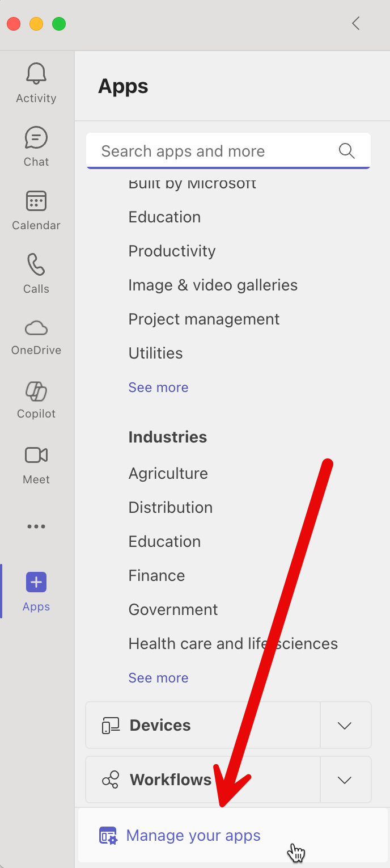The width and height of the screenshot is (390, 868).
Task: Open the Chat icon in sidebar
Action: [x=36, y=138]
